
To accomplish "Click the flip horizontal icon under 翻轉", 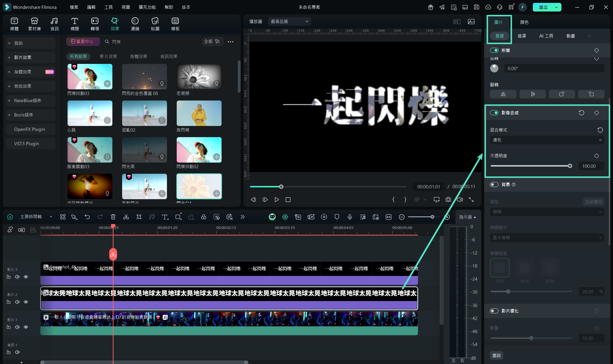I will [x=503, y=94].
